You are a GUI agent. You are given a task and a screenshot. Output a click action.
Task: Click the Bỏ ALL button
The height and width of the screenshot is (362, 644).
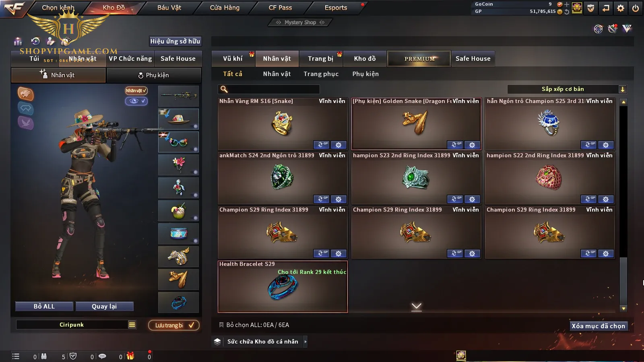pos(44,306)
